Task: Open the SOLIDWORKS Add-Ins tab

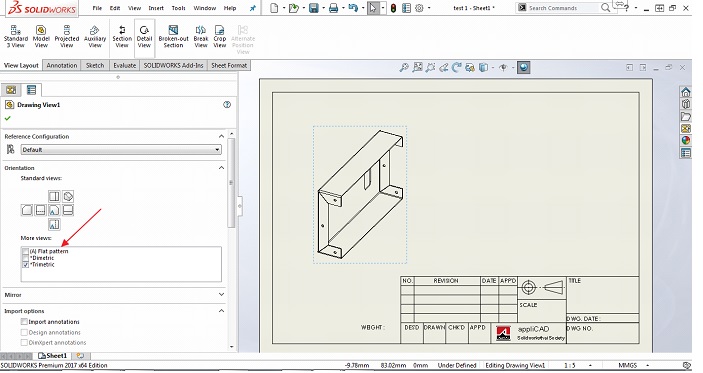Action: 174,65
